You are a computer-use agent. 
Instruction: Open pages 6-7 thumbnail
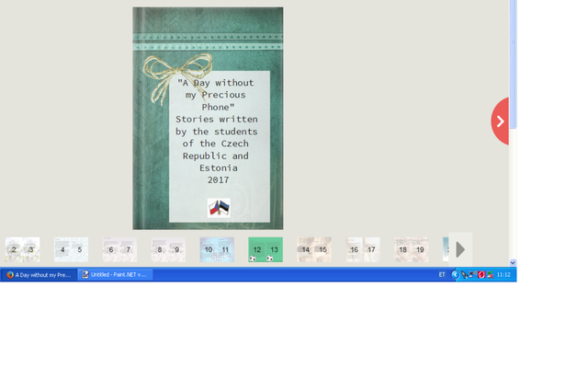click(x=119, y=249)
